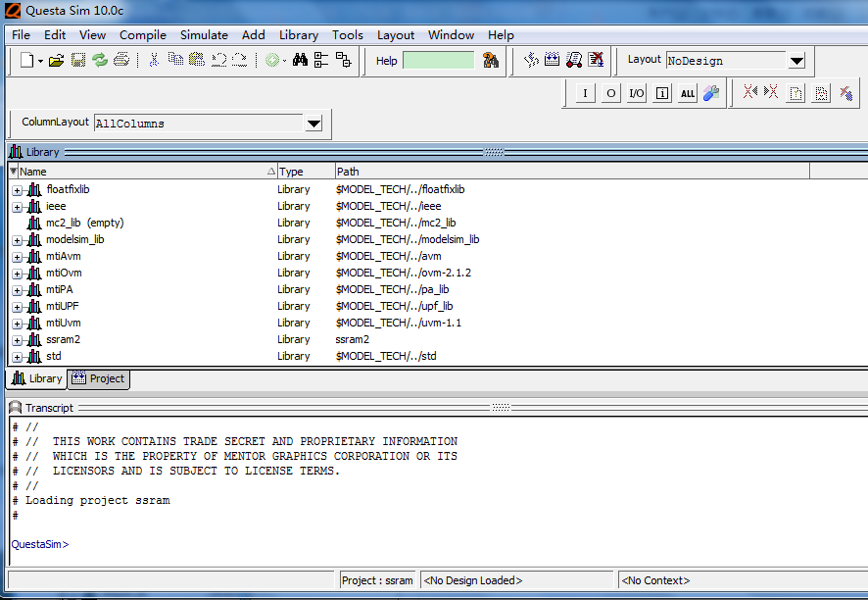Screen dimensions: 868x600
Task: Expand the ieee library
Action: pos(18,207)
